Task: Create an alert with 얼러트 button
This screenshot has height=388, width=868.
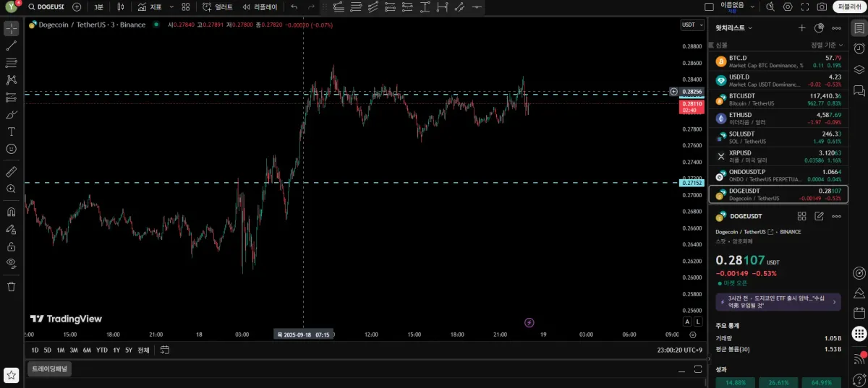Action: pos(217,7)
